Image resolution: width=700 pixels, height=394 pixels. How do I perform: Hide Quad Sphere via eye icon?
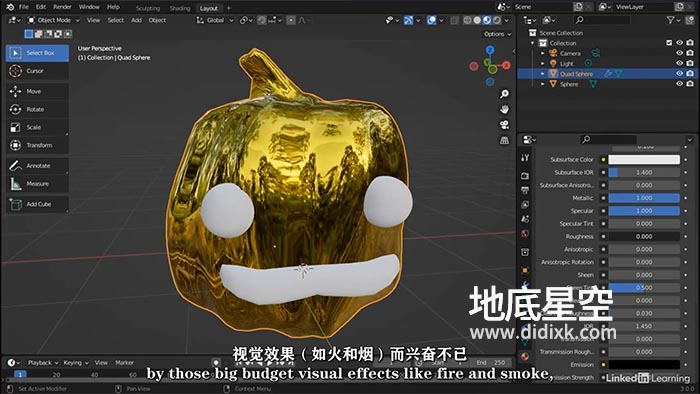click(679, 74)
